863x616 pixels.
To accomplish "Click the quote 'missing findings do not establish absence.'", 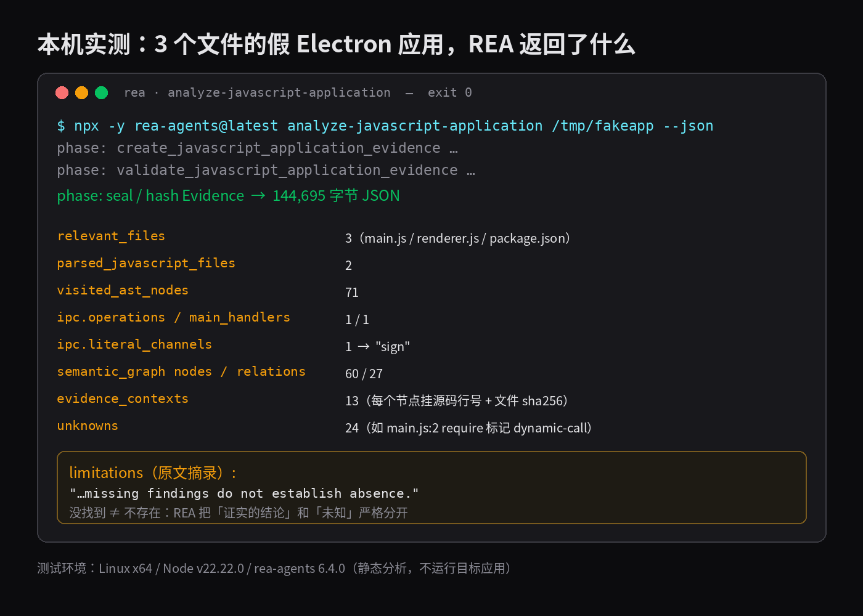I will pyautogui.click(x=245, y=493).
